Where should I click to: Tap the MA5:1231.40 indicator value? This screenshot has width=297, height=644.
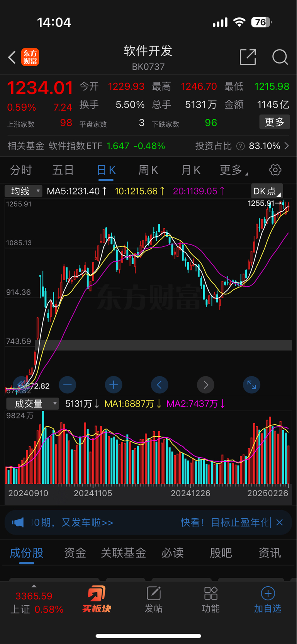[77, 191]
